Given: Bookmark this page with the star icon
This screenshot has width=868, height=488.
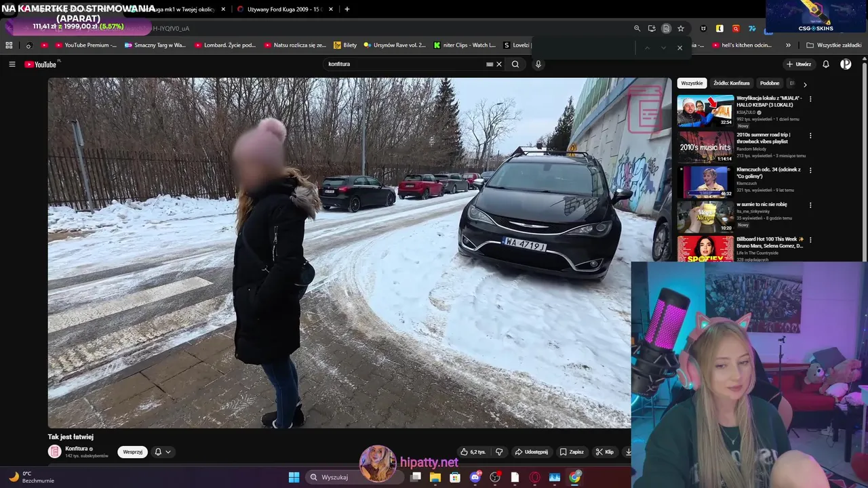Looking at the screenshot, I should click(681, 28).
